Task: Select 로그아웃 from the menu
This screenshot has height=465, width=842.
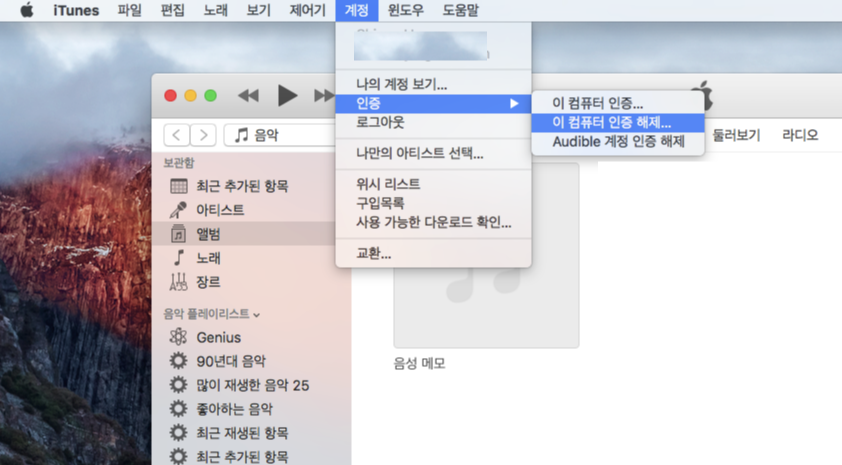Action: 433,122
